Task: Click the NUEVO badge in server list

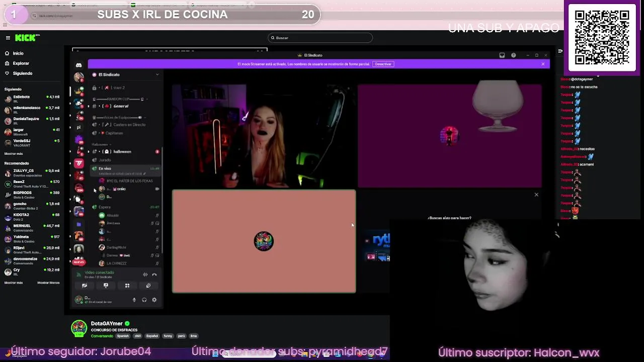Action: point(79,262)
